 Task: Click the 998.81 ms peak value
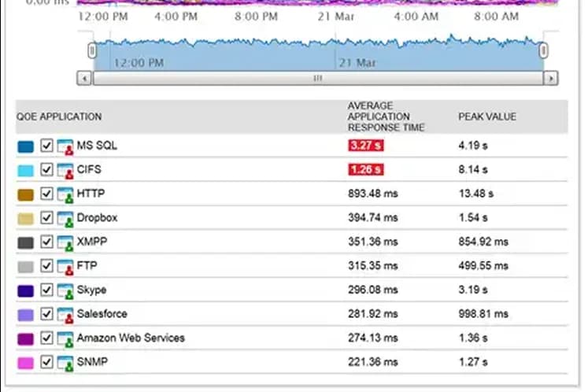pyautogui.click(x=483, y=313)
